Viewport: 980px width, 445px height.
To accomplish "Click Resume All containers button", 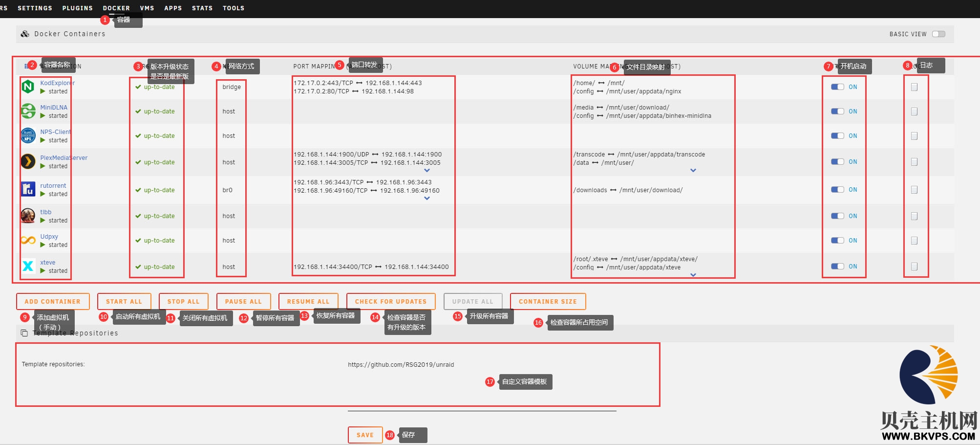I will [x=308, y=302].
